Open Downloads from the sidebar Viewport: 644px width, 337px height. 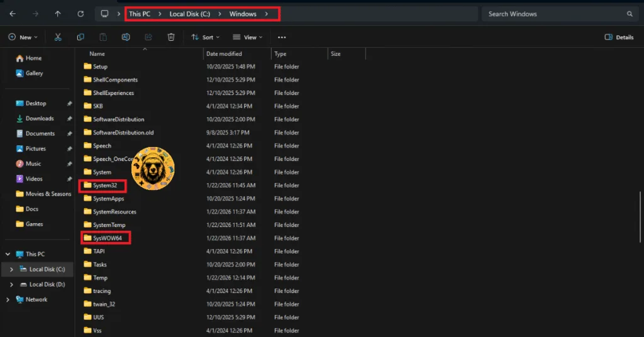click(x=40, y=118)
